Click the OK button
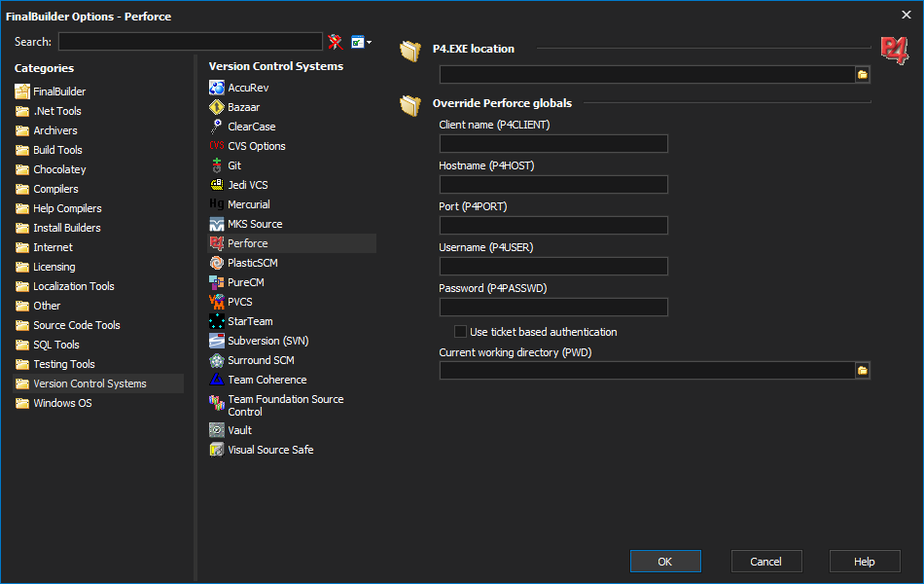 tap(665, 561)
